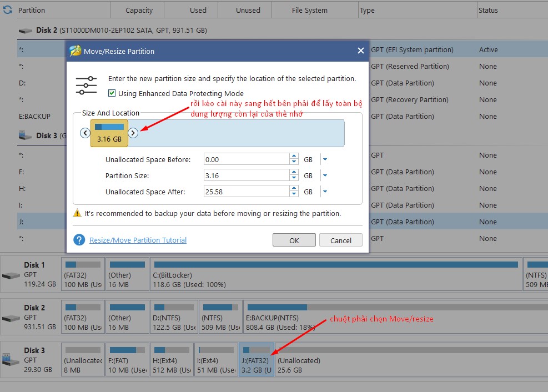Screen dimensions: 548x392
Task: Click the help question mark icon
Action: coord(79,240)
